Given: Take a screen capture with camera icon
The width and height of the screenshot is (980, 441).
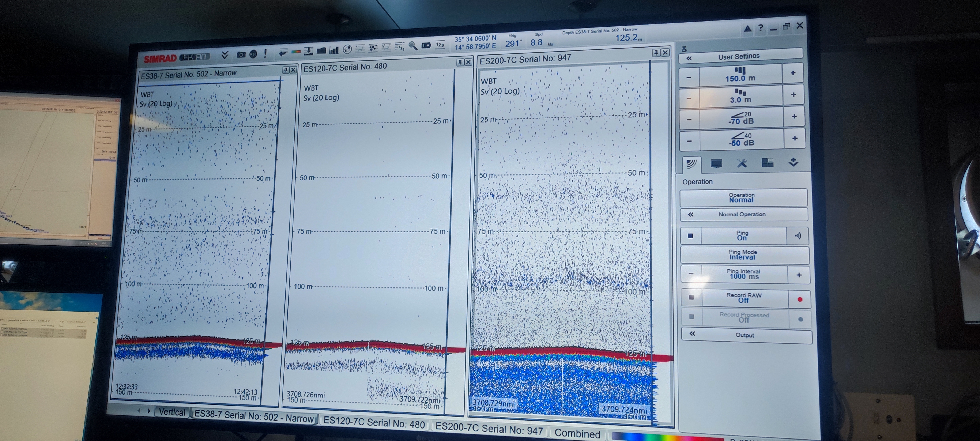Looking at the screenshot, I should [x=241, y=55].
